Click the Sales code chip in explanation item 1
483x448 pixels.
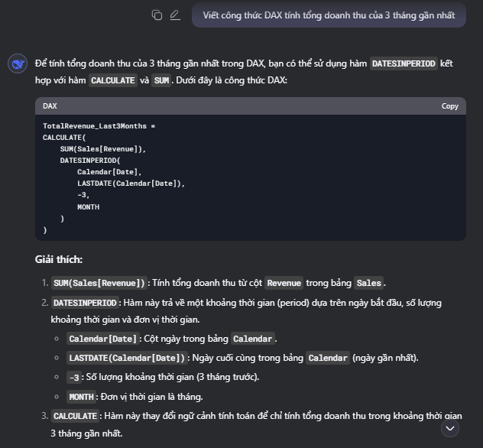pos(368,283)
